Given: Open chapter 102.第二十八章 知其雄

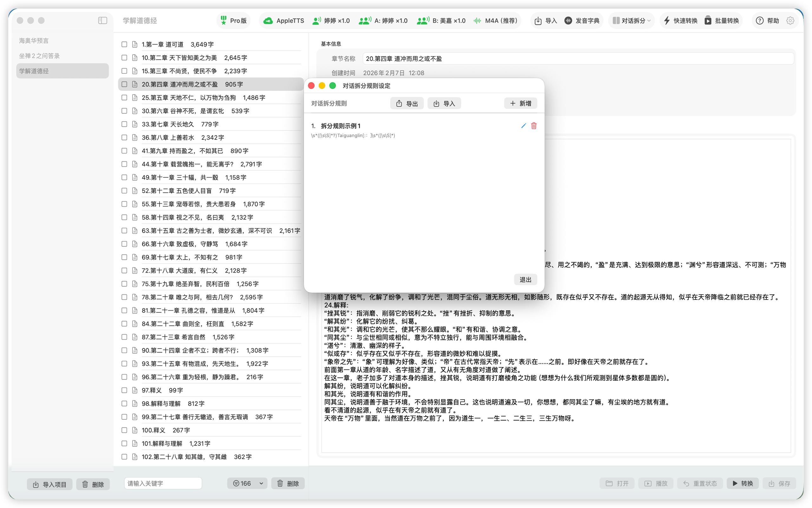Looking at the screenshot, I should [211, 457].
